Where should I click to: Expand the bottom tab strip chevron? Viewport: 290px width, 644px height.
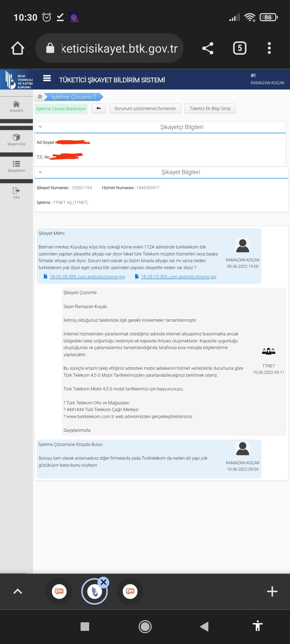(x=18, y=591)
